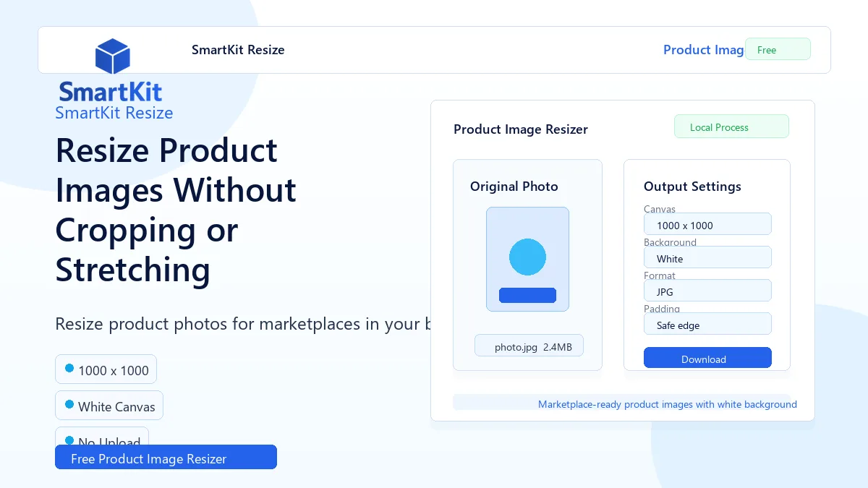
Task: Click the Output Settings heading
Action: tap(692, 187)
